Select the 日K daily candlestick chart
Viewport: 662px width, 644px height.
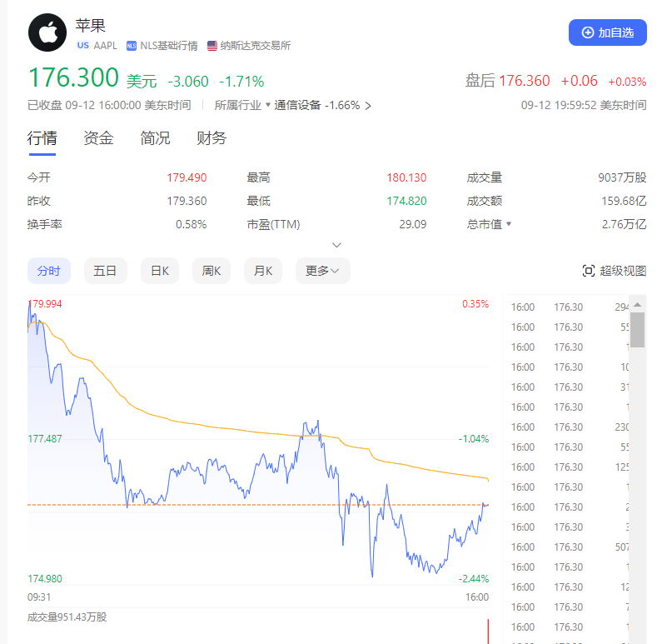(x=160, y=271)
